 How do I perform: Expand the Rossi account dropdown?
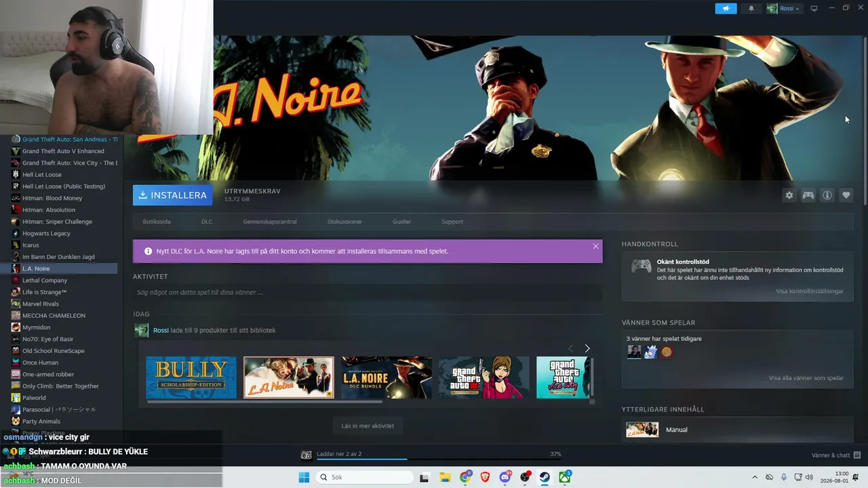pyautogui.click(x=783, y=9)
